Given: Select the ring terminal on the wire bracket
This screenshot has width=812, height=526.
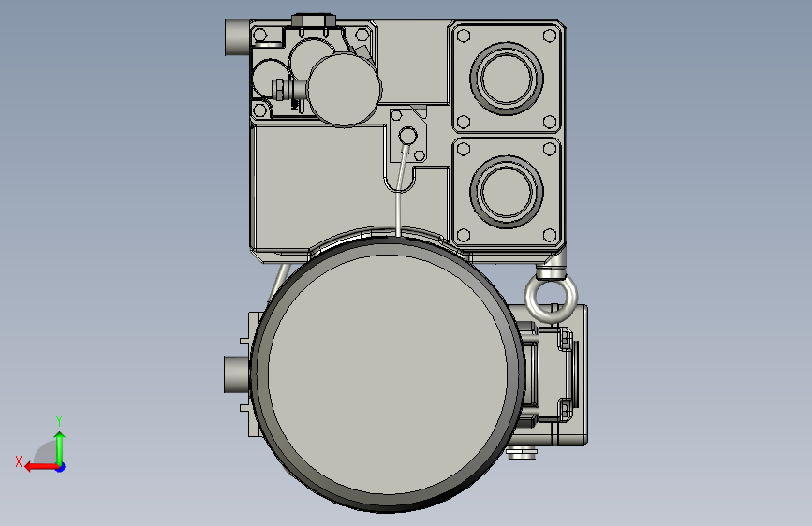Looking at the screenshot, I should tap(407, 138).
